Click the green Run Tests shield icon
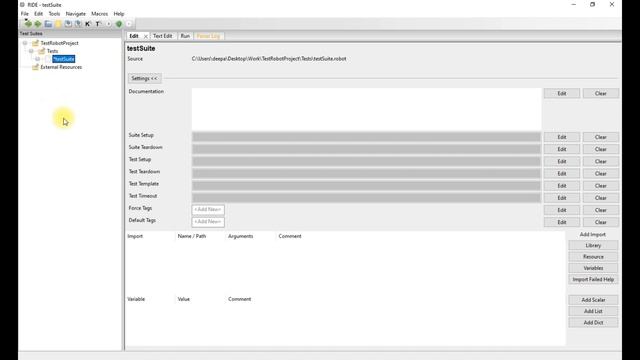Image resolution: width=640 pixels, height=360 pixels. coord(119,24)
